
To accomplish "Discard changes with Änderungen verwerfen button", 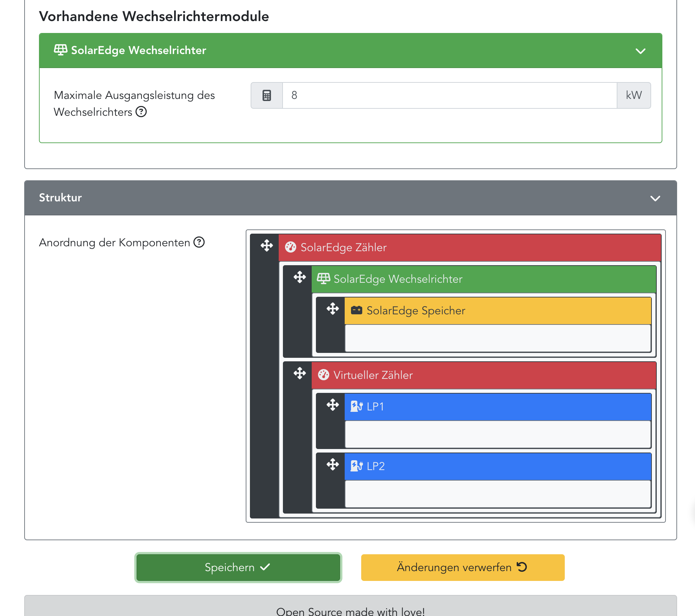I will 463,568.
